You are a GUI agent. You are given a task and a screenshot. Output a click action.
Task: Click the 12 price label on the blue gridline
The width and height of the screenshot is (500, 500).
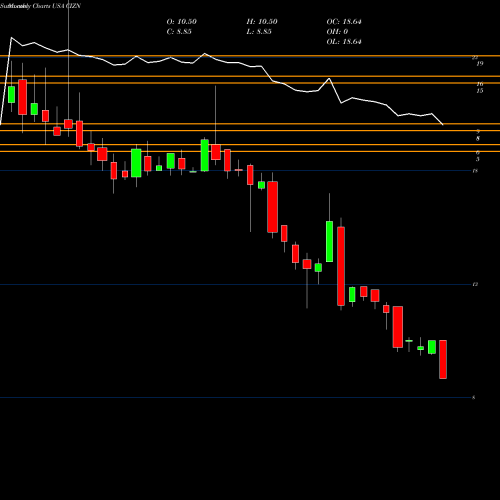point(475,284)
